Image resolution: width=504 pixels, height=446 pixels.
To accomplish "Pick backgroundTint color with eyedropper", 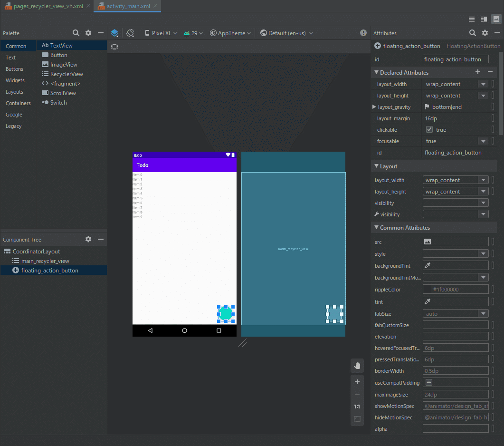I will [428, 266].
